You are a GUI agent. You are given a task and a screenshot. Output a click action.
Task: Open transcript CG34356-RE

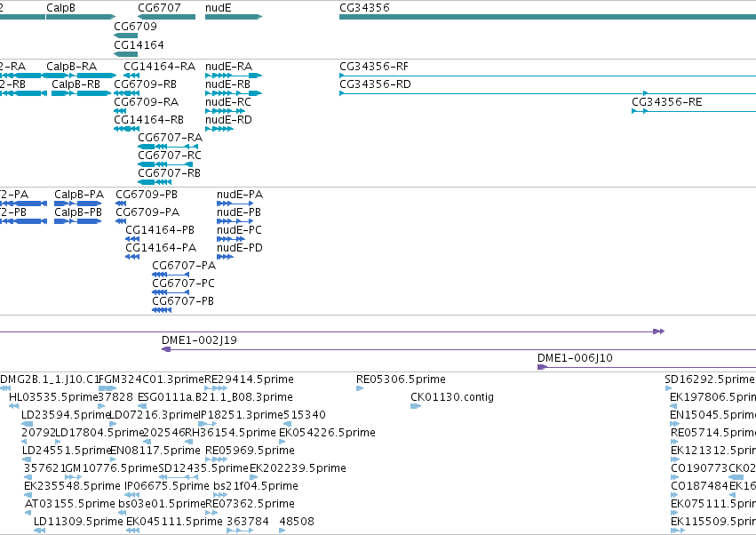(x=694, y=111)
